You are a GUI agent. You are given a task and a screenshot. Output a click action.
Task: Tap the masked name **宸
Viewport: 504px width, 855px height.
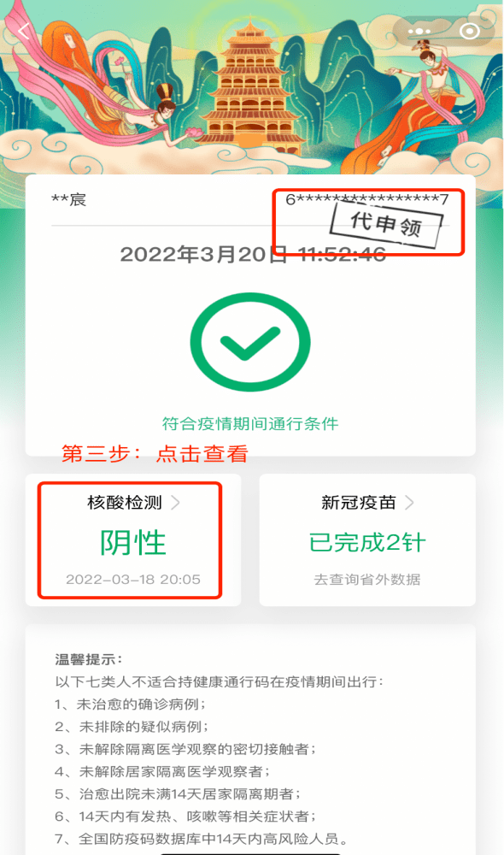[68, 199]
